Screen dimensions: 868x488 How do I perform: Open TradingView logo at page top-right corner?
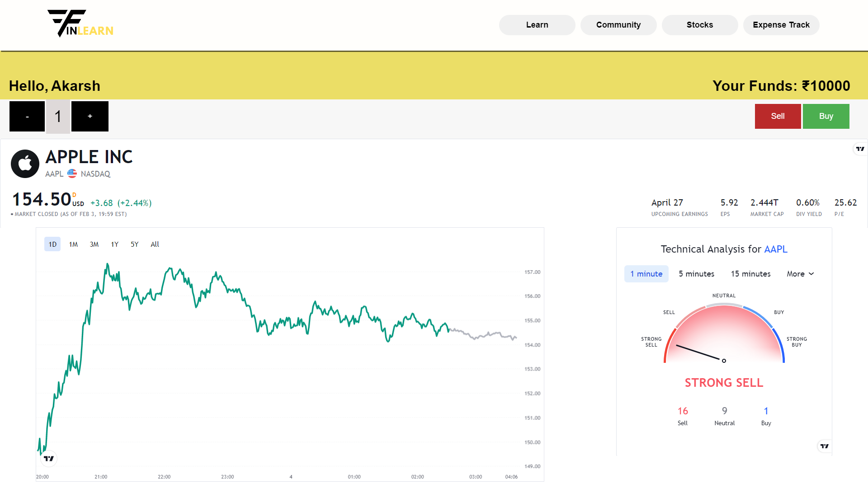coord(860,149)
